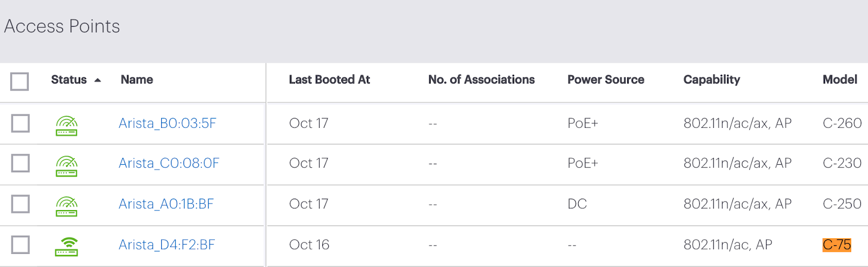
Task: Open the Arista_A0:1B:BF access point link
Action: tap(166, 204)
